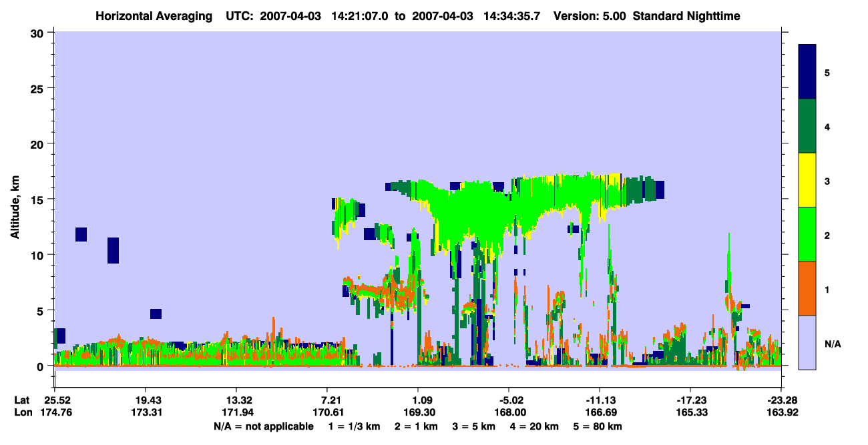Image resolution: width=868 pixels, height=445 pixels.
Task: Click the '4 = 20 km' legend note
Action: pos(535,426)
